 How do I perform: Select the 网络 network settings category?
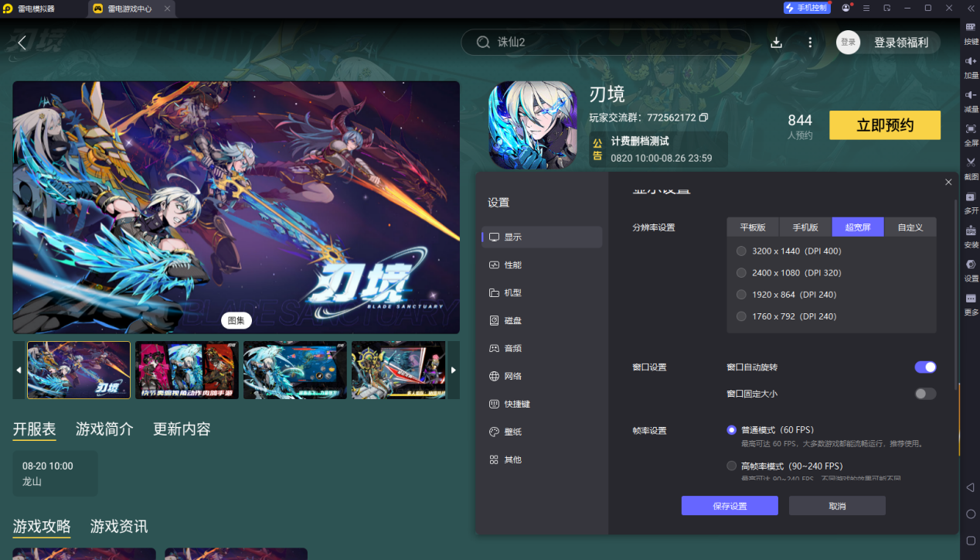click(x=542, y=377)
